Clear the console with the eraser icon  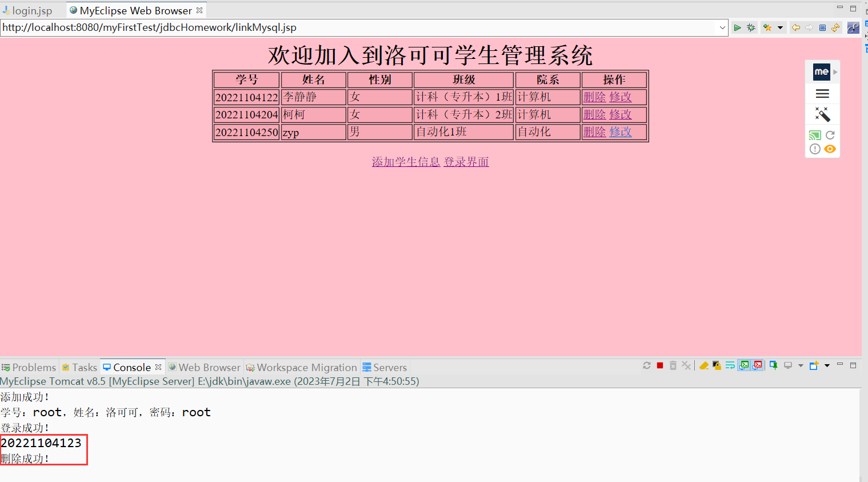tap(704, 365)
